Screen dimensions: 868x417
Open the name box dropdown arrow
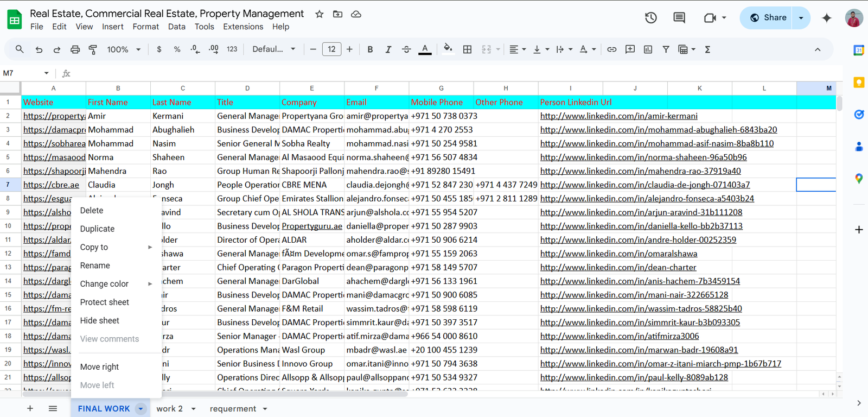(46, 73)
